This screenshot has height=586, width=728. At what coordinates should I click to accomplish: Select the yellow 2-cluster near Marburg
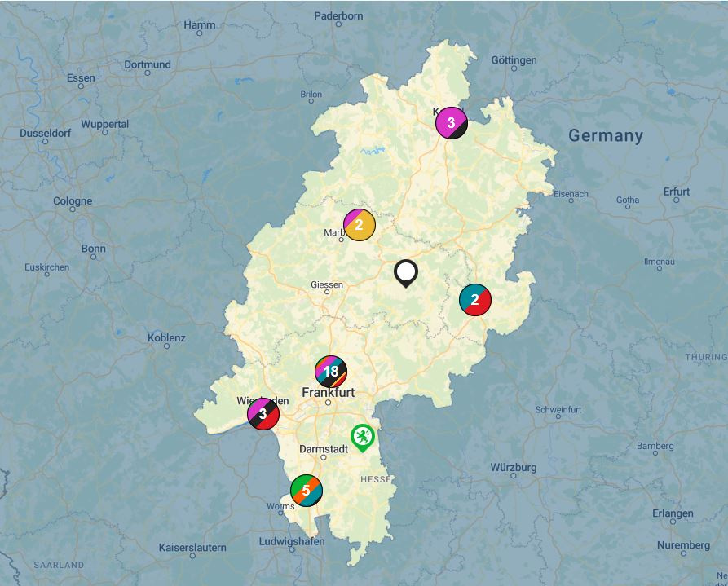click(360, 225)
